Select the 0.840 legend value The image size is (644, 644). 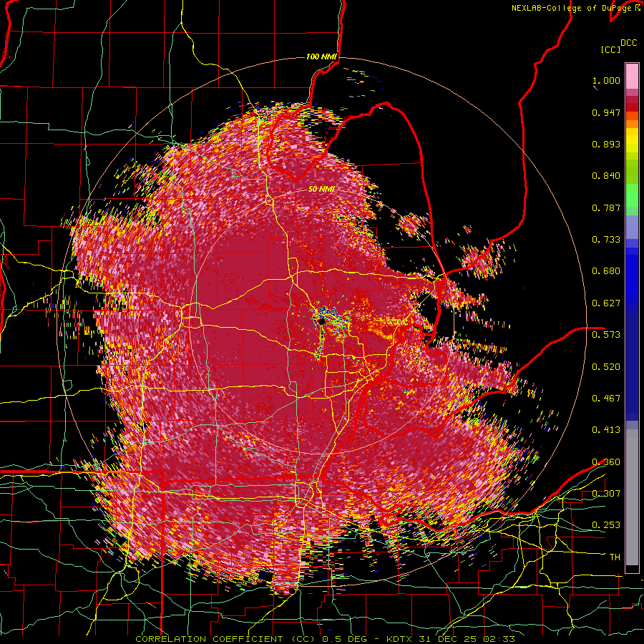tap(606, 176)
